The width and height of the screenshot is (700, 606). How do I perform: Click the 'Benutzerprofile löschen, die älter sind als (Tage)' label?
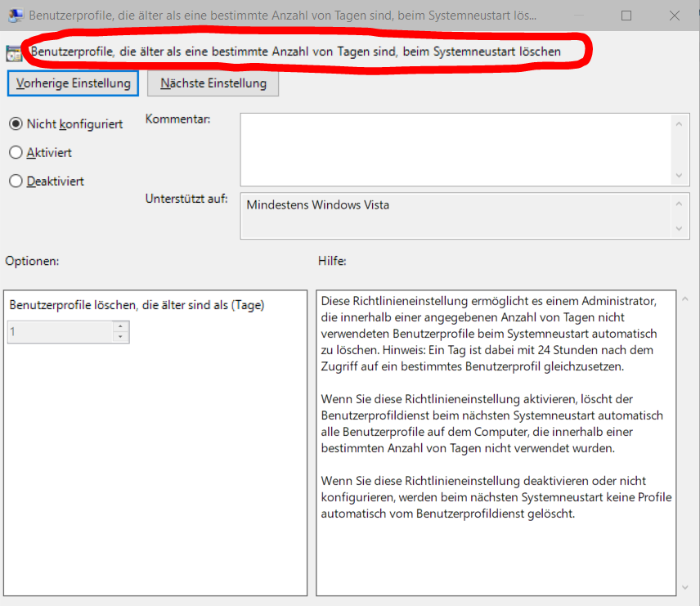(x=137, y=305)
